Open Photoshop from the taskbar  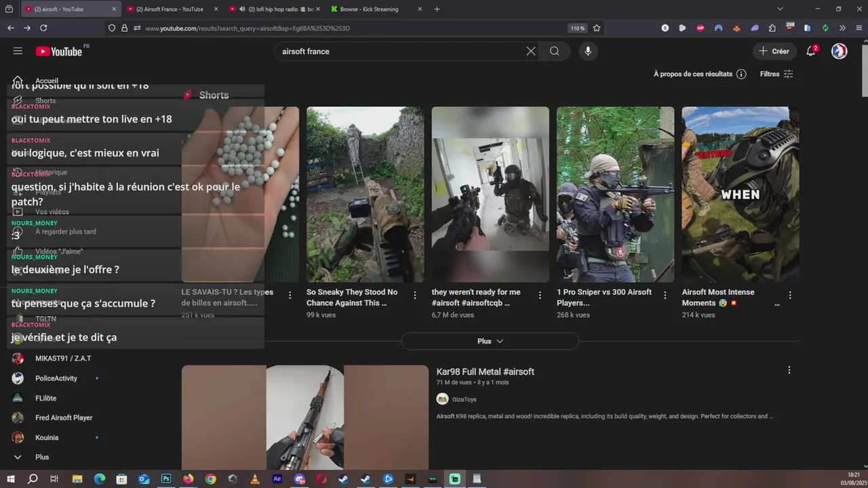[166, 479]
